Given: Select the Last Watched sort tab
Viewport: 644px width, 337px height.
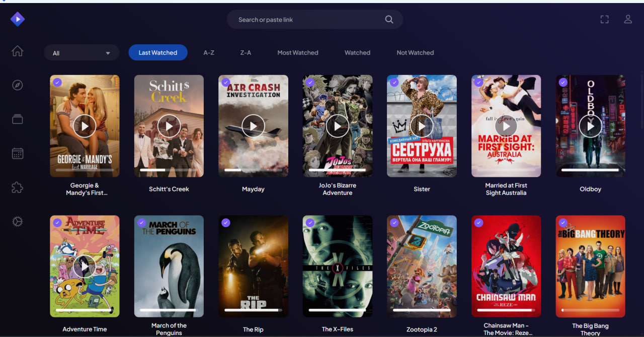Looking at the screenshot, I should (158, 52).
